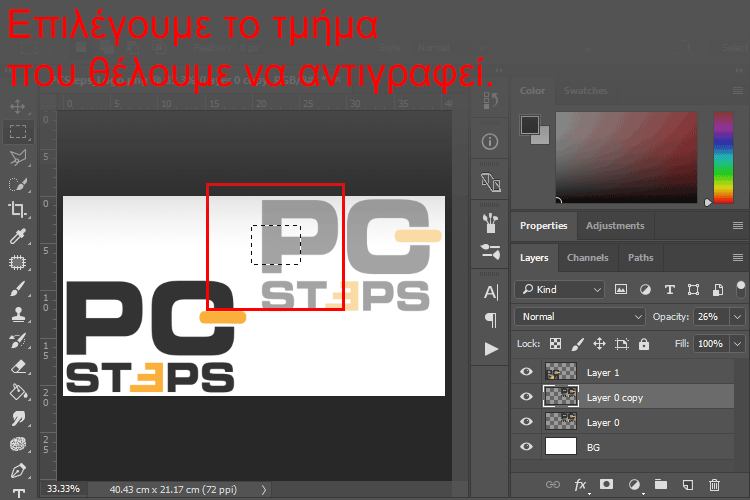Open the Color panel options menu
Image resolution: width=750 pixels, height=500 pixels.
[738, 91]
